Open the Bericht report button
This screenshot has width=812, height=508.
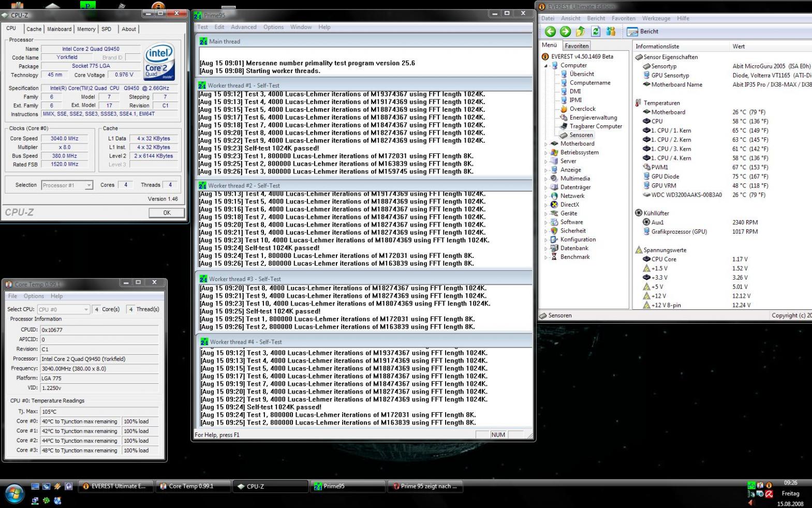[x=643, y=32]
